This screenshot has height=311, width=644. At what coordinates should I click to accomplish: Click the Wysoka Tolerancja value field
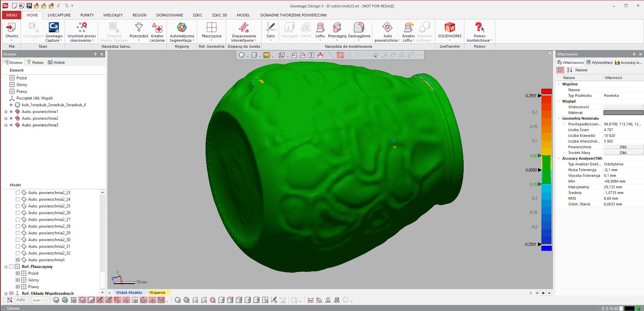pos(622,176)
